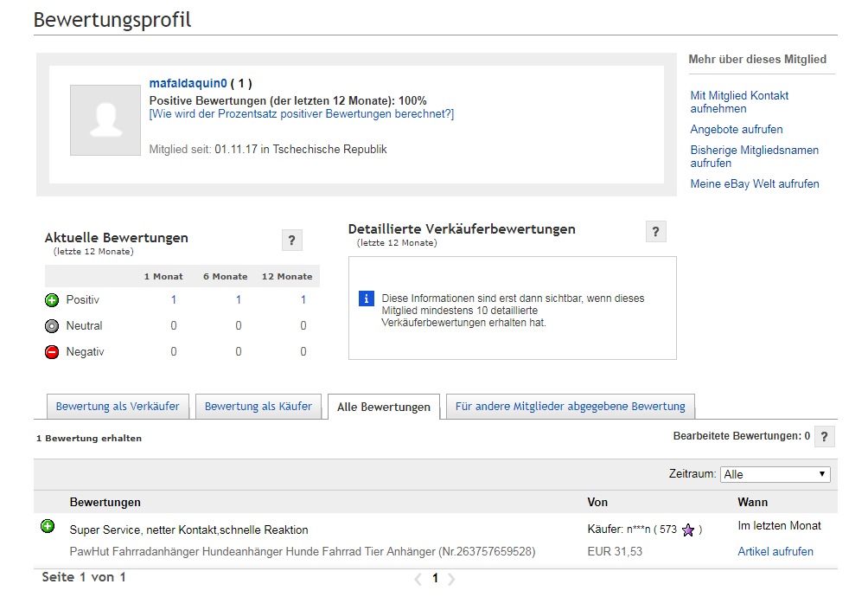This screenshot has width=868, height=597.
Task: Click the default profile avatar image
Action: 105,120
